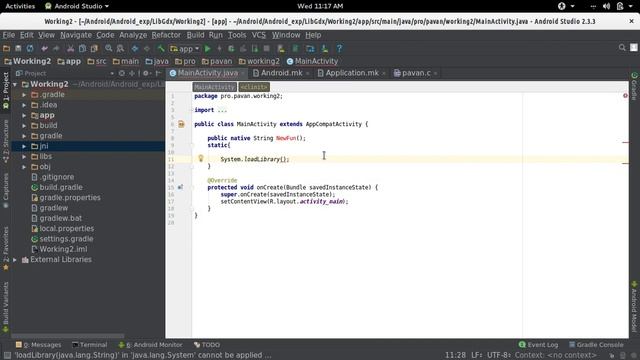Toggle the Favorites side panel
The image size is (640, 360).
[x=6, y=248]
